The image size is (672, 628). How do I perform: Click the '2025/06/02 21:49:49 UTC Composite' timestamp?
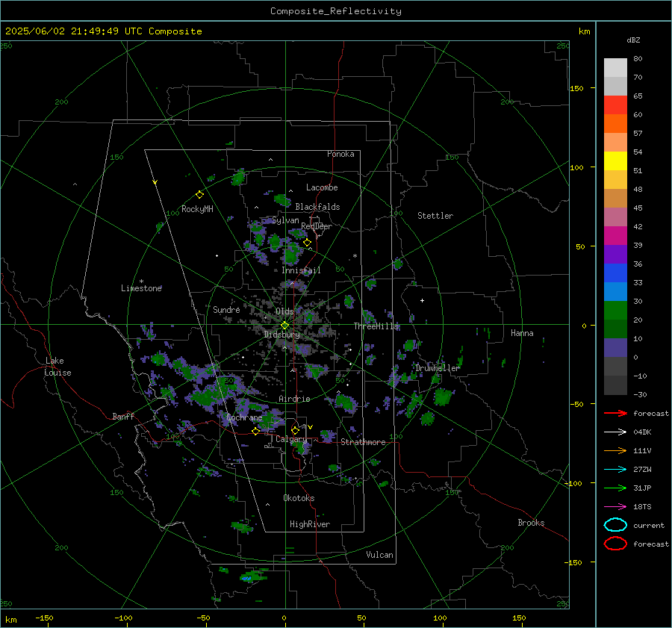click(x=103, y=31)
